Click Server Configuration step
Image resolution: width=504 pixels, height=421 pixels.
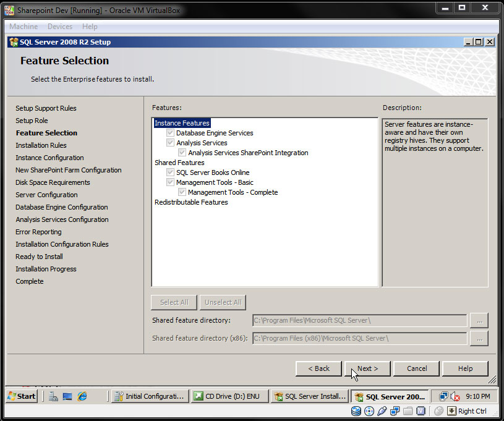pyautogui.click(x=46, y=195)
